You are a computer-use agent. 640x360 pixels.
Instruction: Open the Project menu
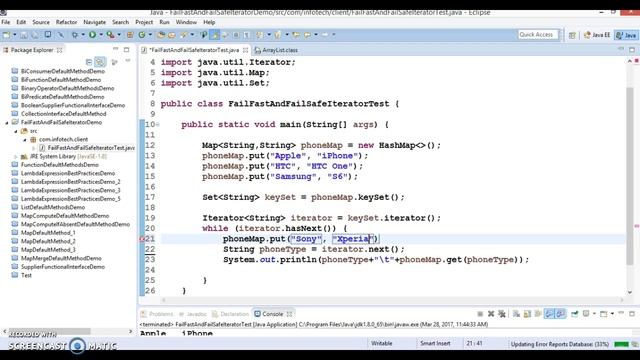[x=144, y=22]
